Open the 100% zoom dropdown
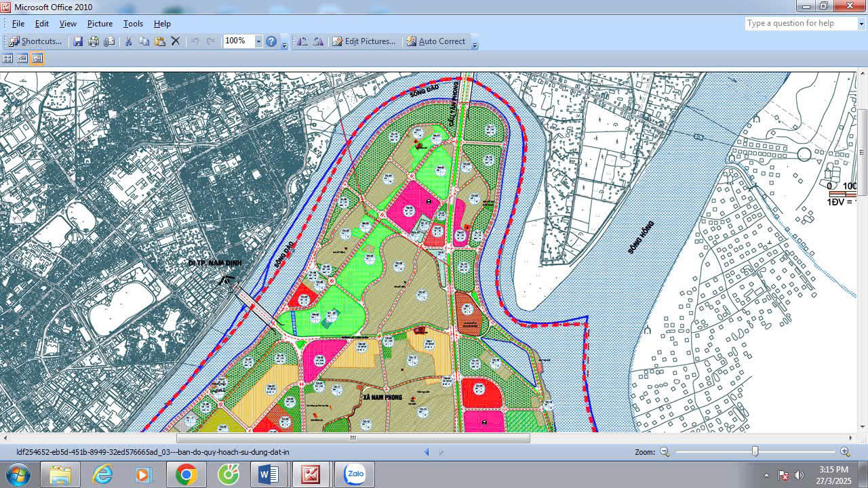Screen dimensions: 868x488 [x=258, y=41]
